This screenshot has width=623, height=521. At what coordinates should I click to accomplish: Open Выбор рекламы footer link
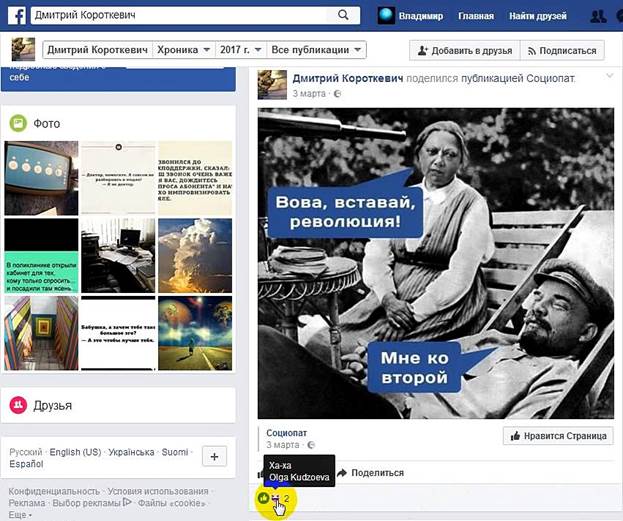[x=92, y=503]
